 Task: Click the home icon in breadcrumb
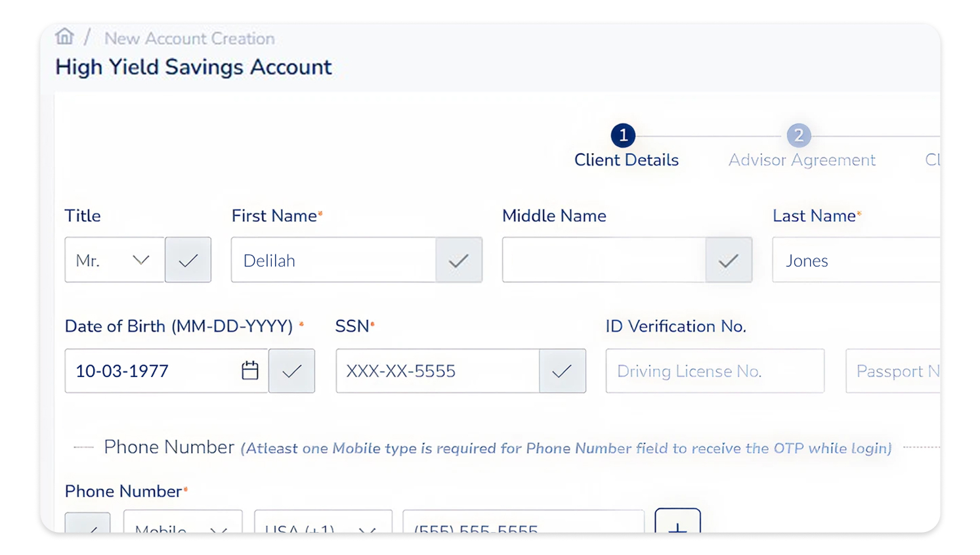[64, 37]
